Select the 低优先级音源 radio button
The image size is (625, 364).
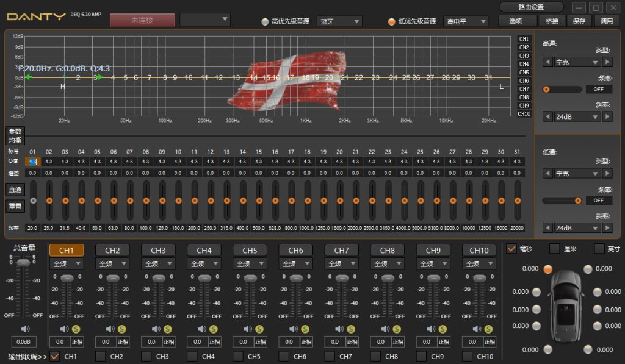(x=391, y=21)
